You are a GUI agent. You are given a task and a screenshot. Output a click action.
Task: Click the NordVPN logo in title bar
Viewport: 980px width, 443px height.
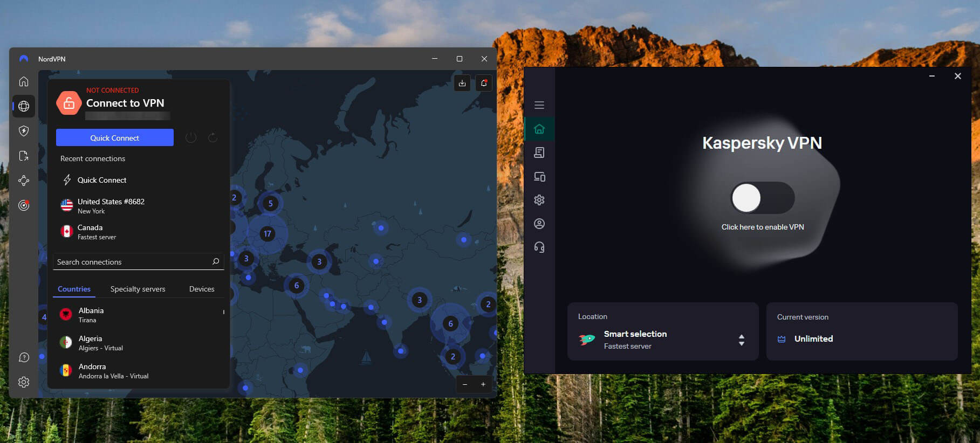coord(24,59)
